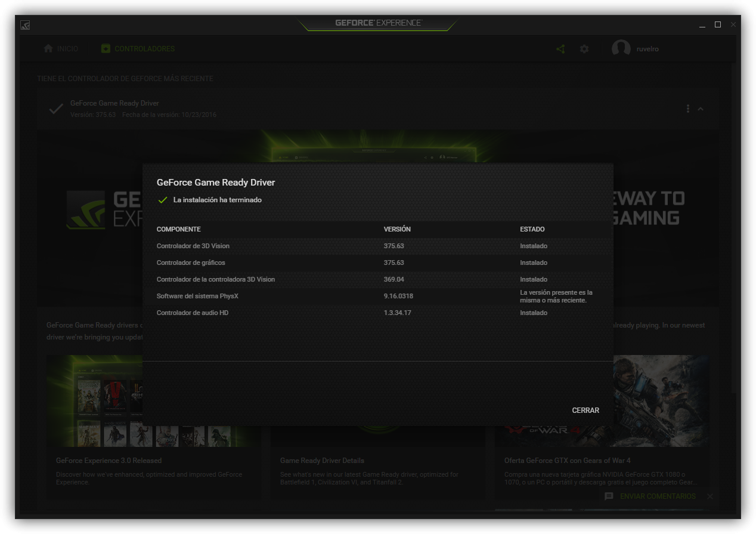Select the Controlador de audio HD row

pyautogui.click(x=377, y=313)
